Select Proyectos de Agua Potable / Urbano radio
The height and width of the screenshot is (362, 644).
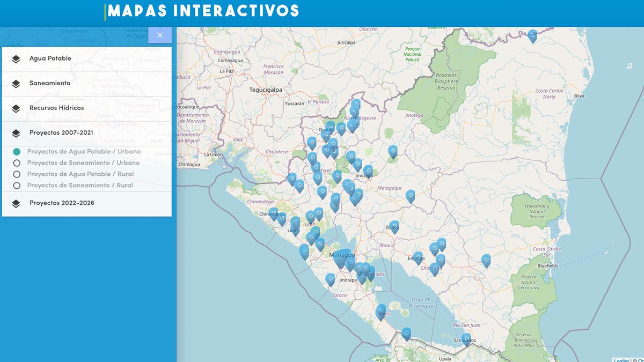(x=17, y=152)
